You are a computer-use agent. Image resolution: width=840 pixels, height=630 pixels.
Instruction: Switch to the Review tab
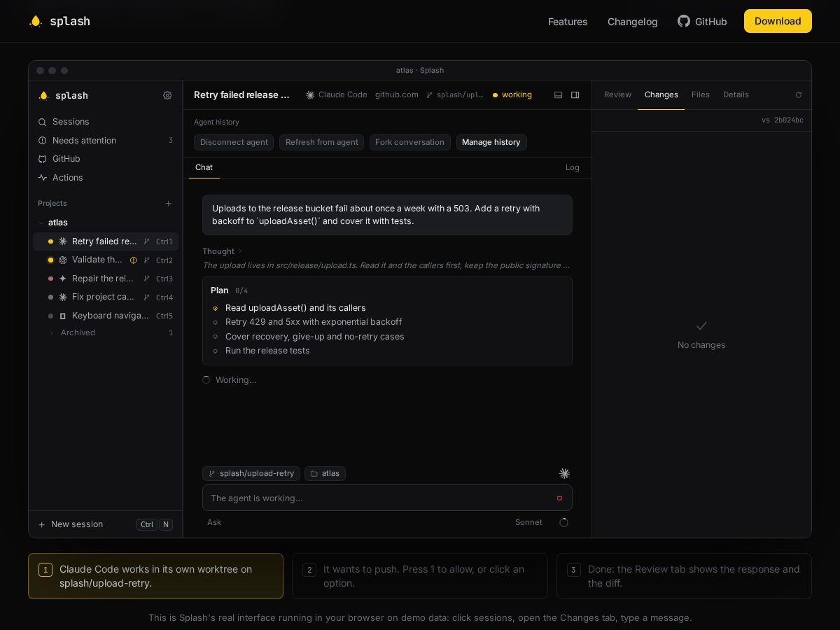coord(617,95)
